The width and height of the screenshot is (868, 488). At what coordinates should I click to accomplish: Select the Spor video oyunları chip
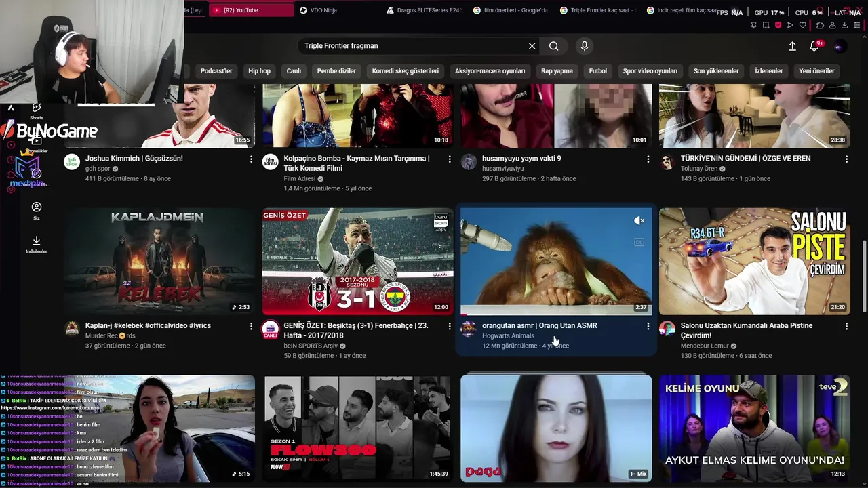click(x=650, y=70)
